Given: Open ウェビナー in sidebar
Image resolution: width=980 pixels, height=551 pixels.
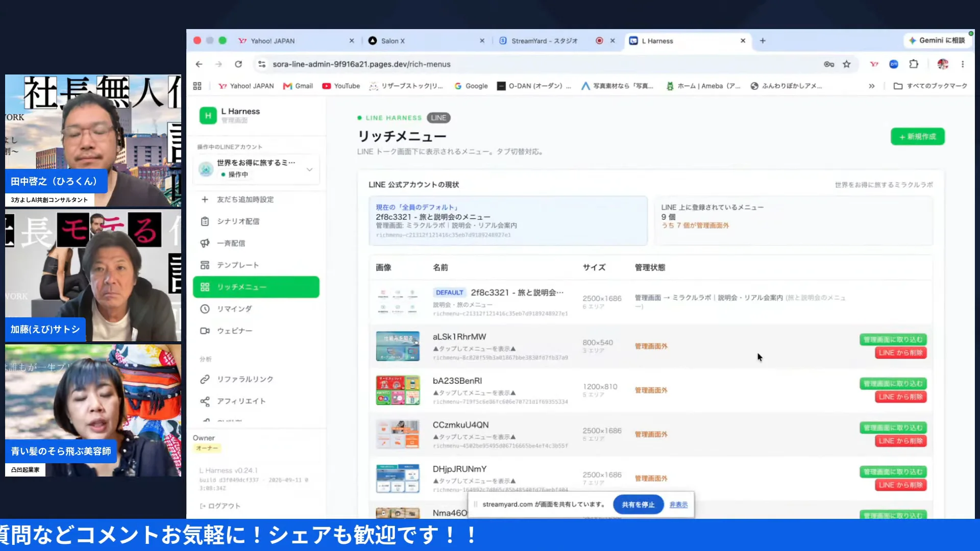Looking at the screenshot, I should pyautogui.click(x=256, y=331).
